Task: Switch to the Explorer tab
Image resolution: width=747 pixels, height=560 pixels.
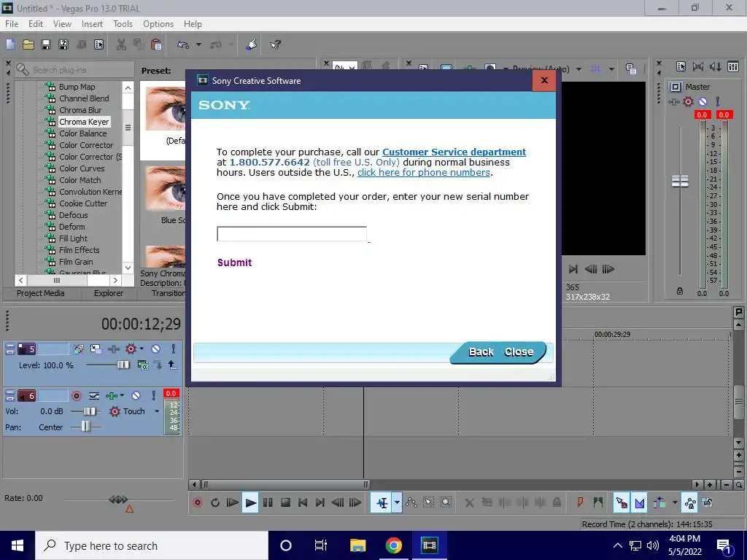Action: point(109,293)
